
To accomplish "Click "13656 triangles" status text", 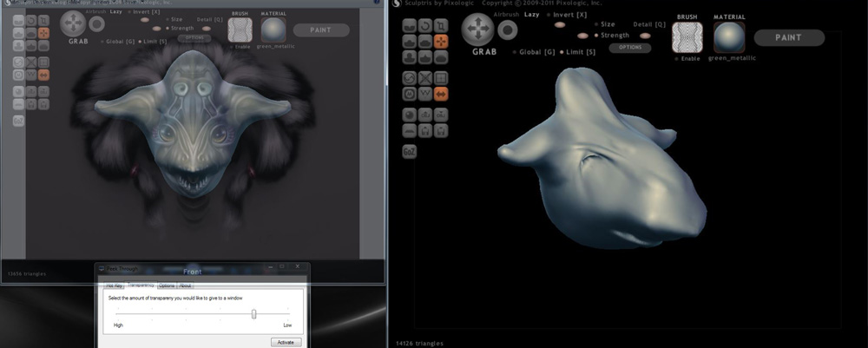I will coord(27,273).
